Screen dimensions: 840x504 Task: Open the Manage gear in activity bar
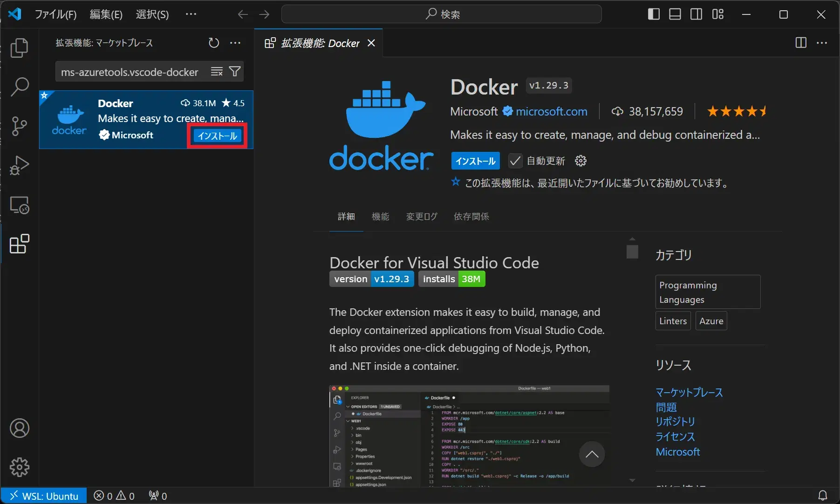pos(20,467)
